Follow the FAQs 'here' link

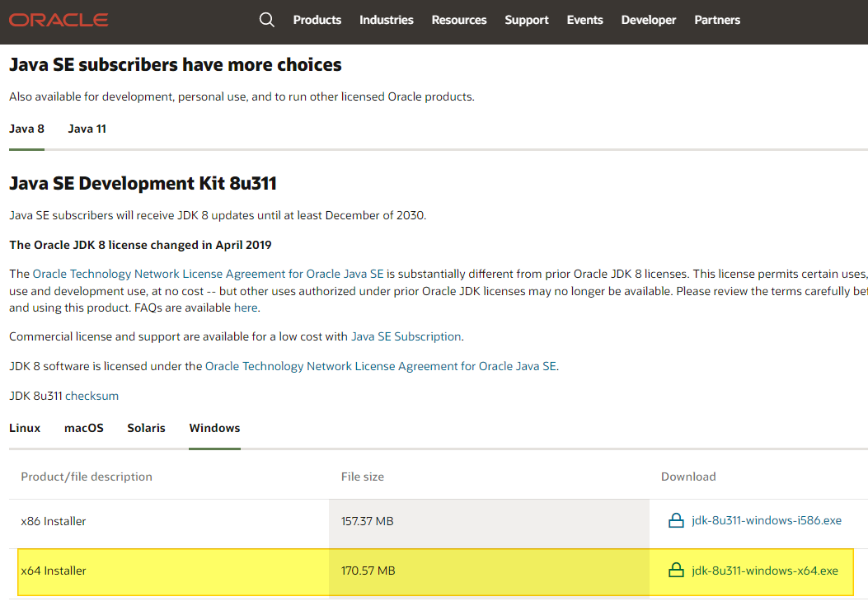tap(246, 308)
